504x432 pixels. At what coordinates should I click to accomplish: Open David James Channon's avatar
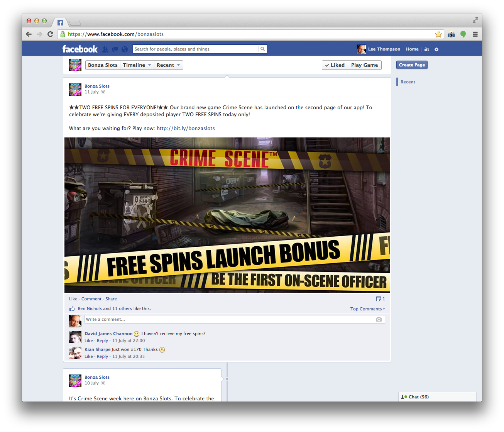[x=75, y=337]
